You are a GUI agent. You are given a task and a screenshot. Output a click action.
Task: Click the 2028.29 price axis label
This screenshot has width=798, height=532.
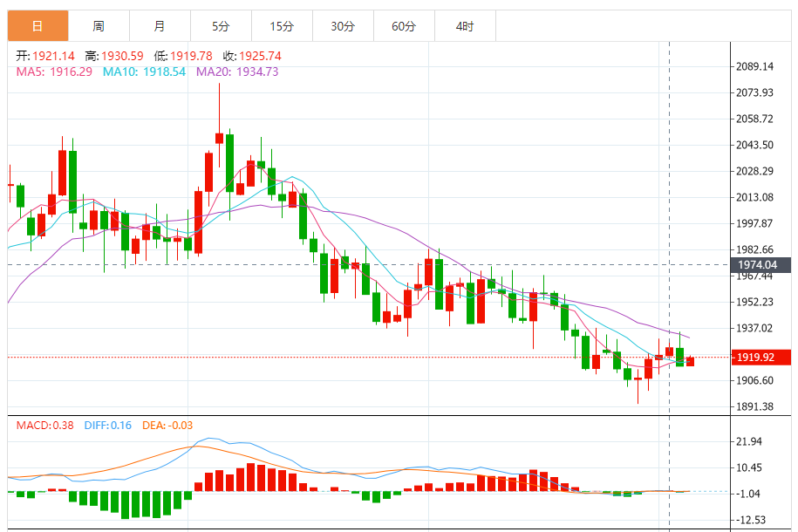tap(754, 171)
